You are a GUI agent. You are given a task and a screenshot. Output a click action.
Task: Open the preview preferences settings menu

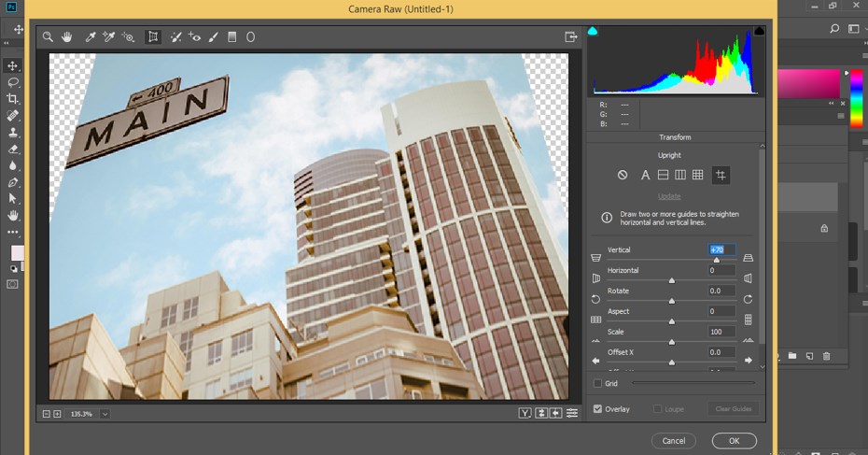[572, 413]
